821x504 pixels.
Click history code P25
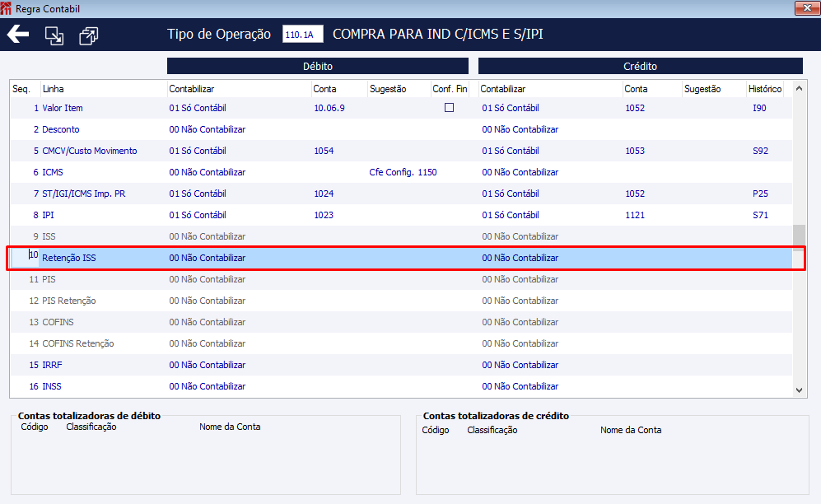coord(760,194)
